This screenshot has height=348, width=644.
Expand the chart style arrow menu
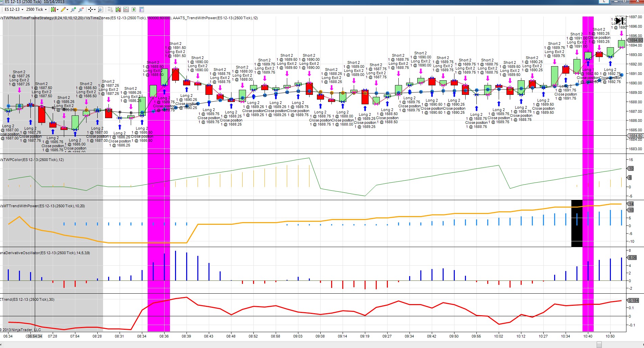[x=57, y=9]
